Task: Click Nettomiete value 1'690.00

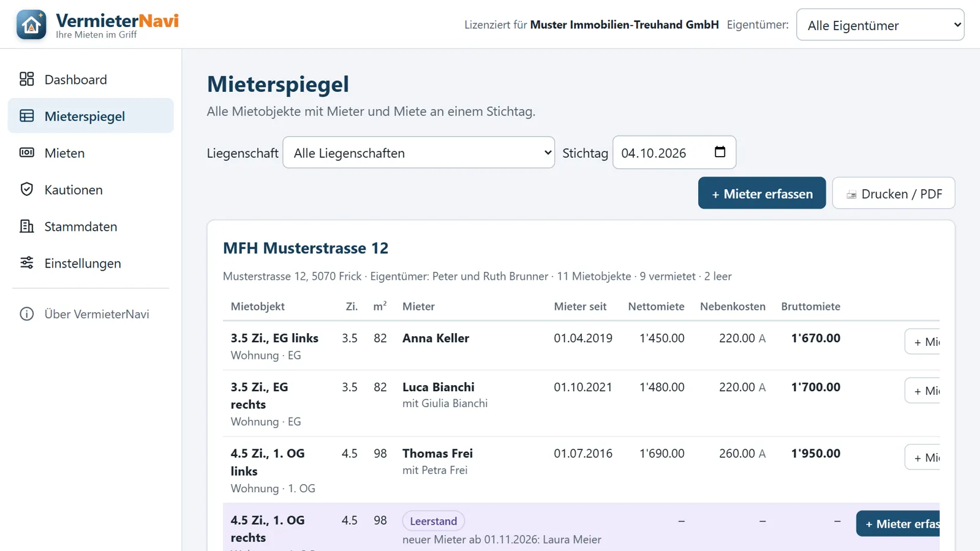Action: click(x=662, y=454)
